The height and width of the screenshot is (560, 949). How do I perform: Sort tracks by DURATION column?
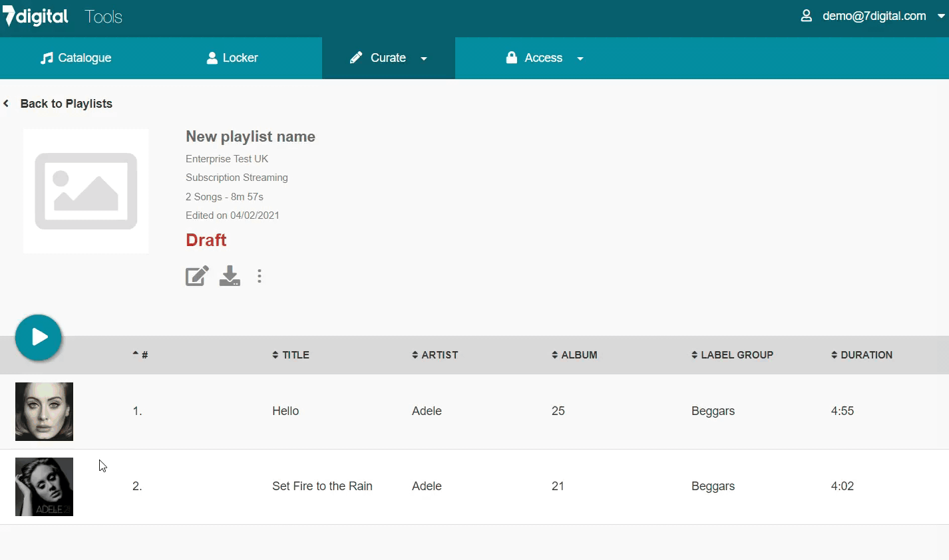862,355
